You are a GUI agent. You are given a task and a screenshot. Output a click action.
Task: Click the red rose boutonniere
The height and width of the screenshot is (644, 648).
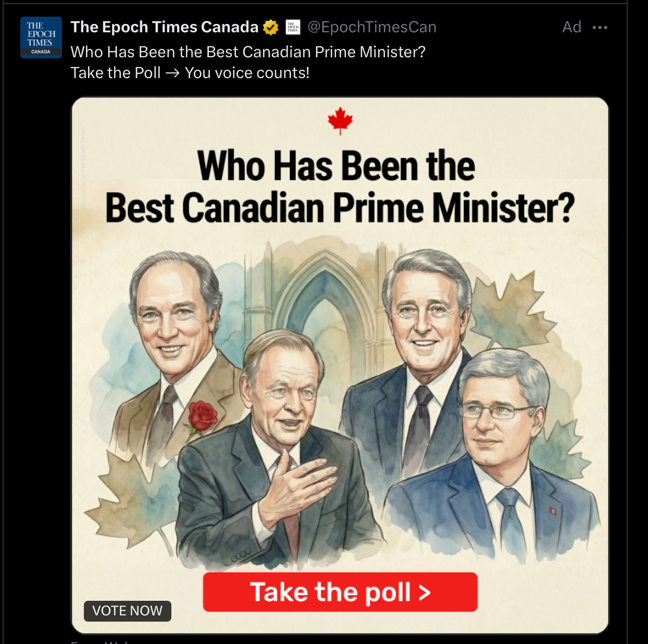[x=202, y=416]
